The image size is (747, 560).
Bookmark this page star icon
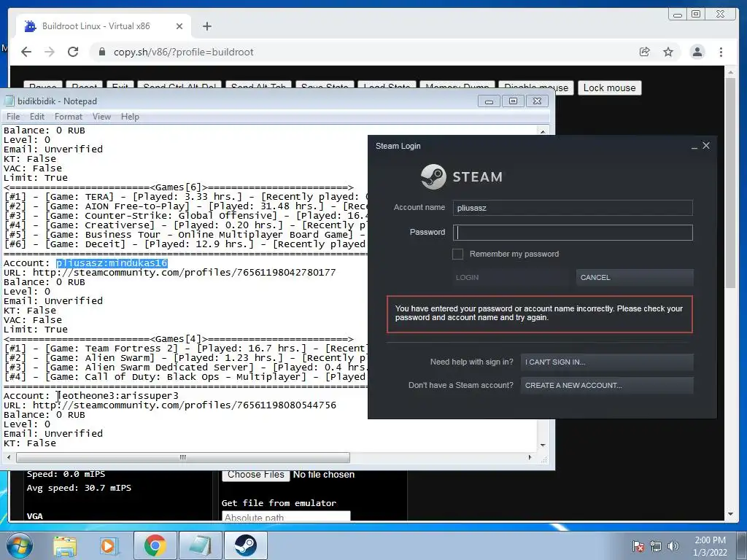point(668,52)
